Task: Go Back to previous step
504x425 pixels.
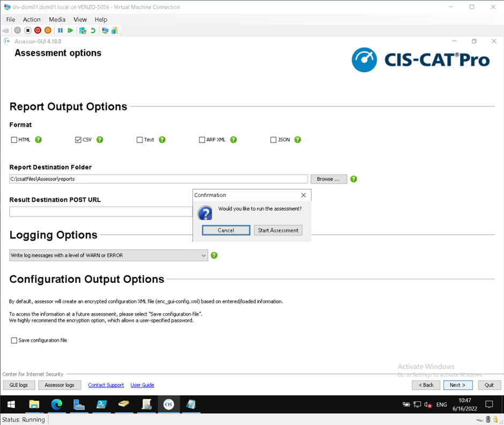Action: [x=426, y=385]
